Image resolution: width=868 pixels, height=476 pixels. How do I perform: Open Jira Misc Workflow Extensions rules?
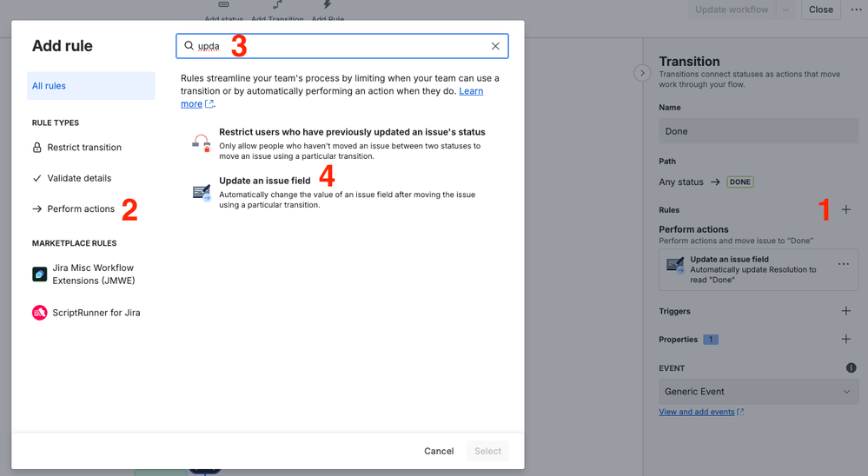[92, 274]
